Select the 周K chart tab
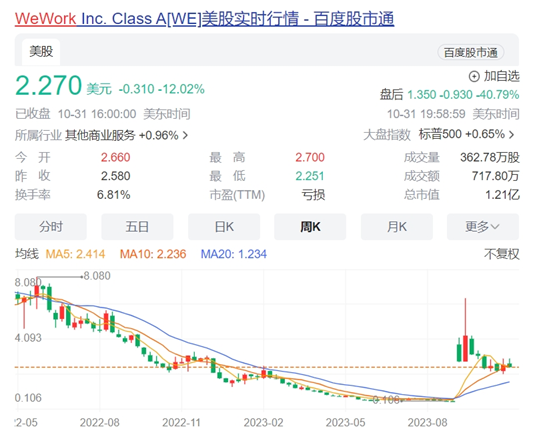 coord(310,227)
